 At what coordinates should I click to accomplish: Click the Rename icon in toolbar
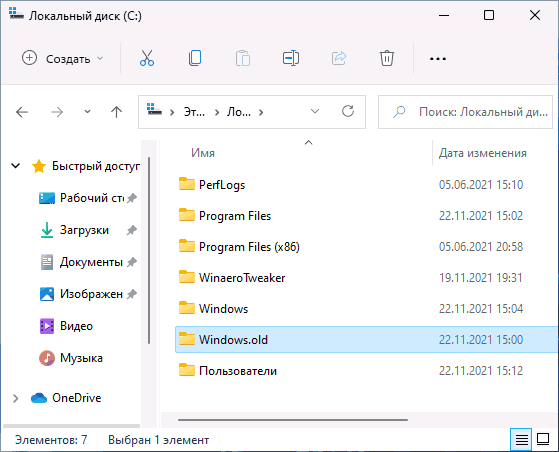(x=291, y=58)
